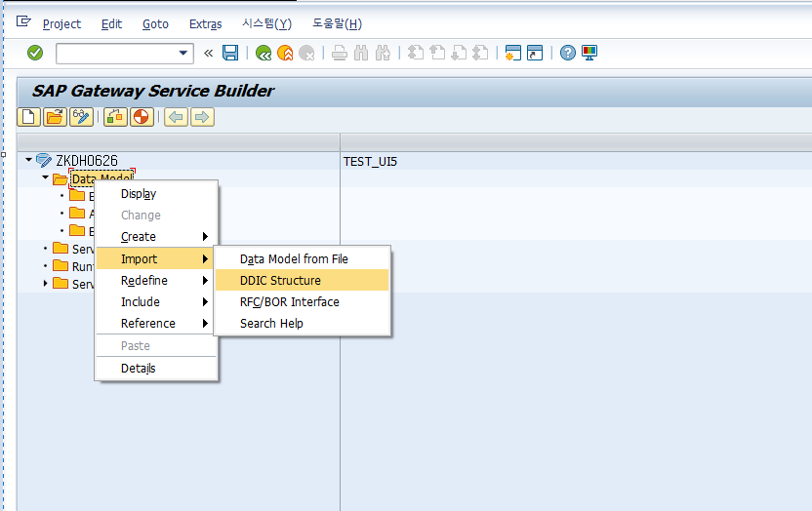Choose Create in the context menu
Viewport: 812px width, 511px height.
(x=156, y=236)
